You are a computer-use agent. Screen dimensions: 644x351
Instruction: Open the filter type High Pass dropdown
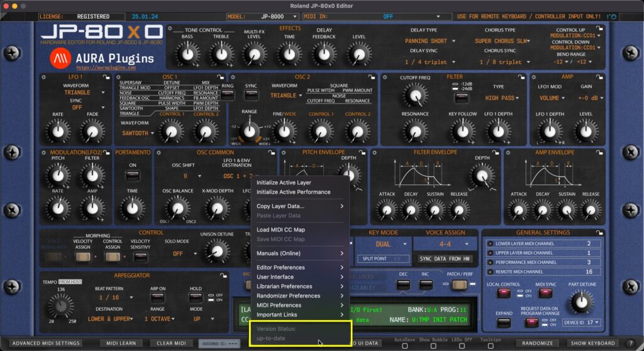click(502, 98)
